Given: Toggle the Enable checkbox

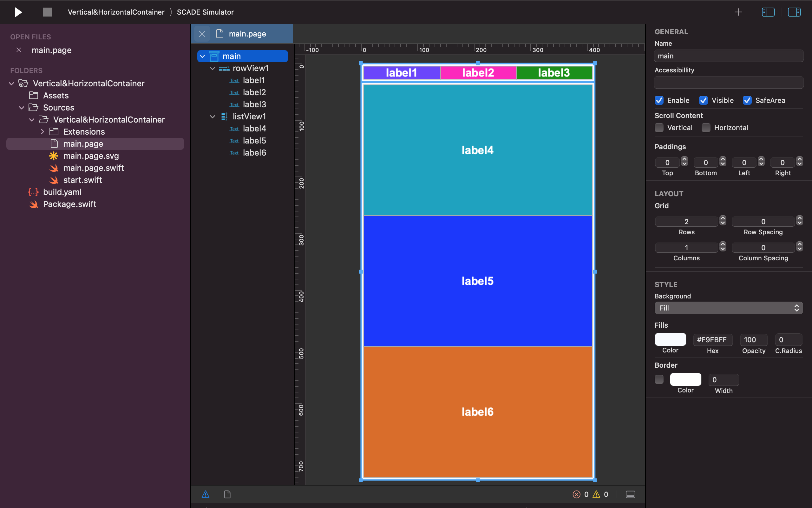Looking at the screenshot, I should (x=659, y=100).
